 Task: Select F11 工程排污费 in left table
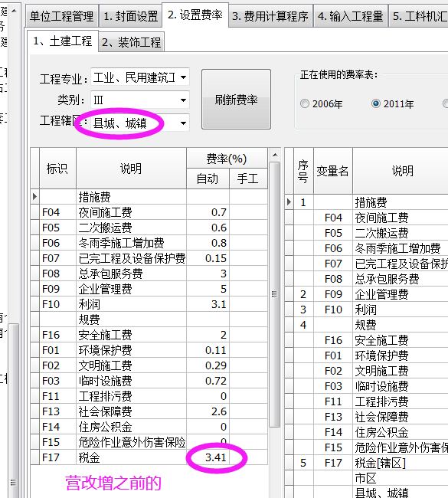[149, 396]
